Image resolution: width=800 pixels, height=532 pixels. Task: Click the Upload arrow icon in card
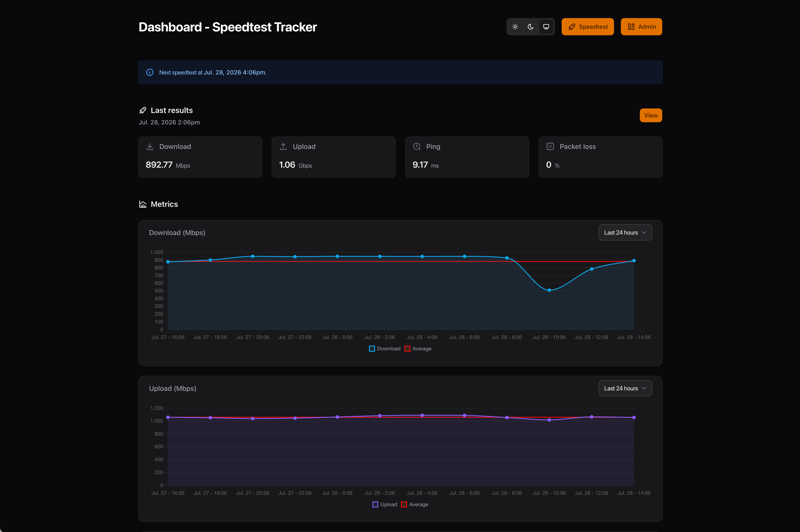[283, 147]
